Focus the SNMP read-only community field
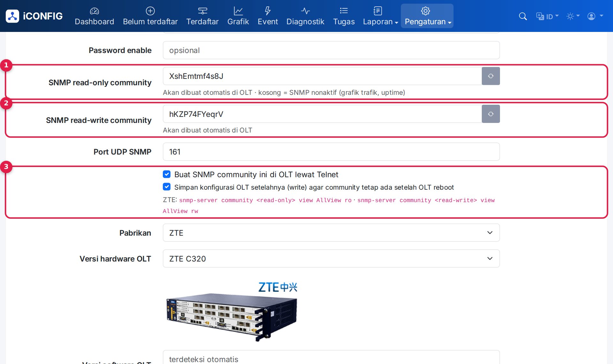Image resolution: width=613 pixels, height=364 pixels. pos(322,76)
